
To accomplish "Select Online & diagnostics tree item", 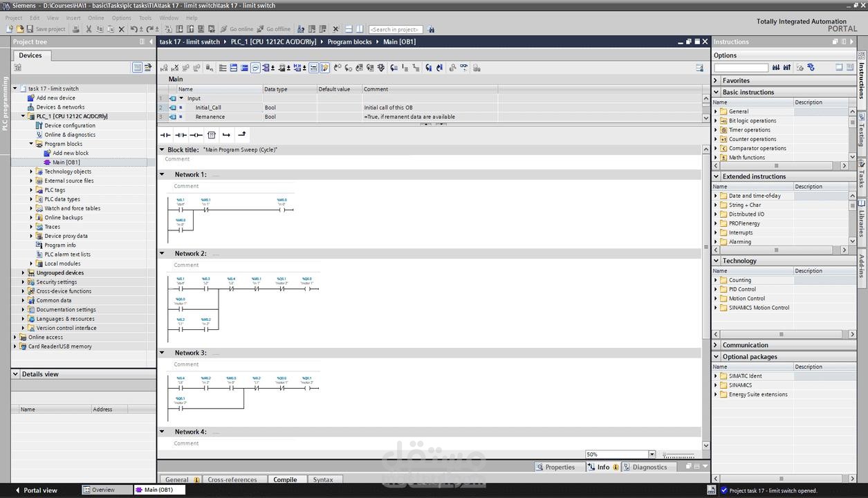I will pyautogui.click(x=70, y=135).
